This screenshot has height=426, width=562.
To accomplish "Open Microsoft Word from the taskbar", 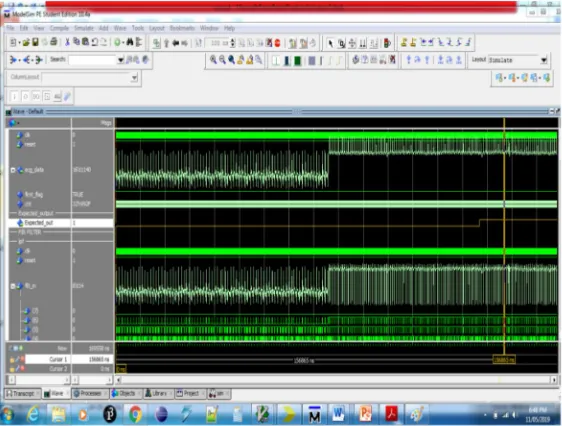I will click(338, 414).
